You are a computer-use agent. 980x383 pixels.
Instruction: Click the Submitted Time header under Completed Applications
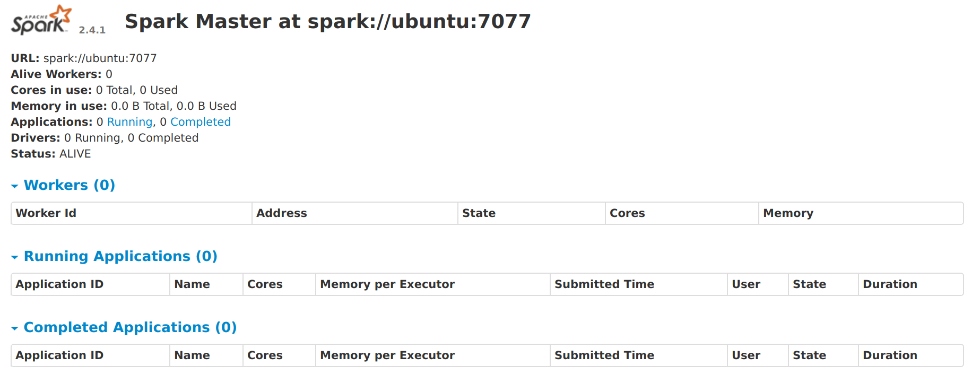pos(604,355)
